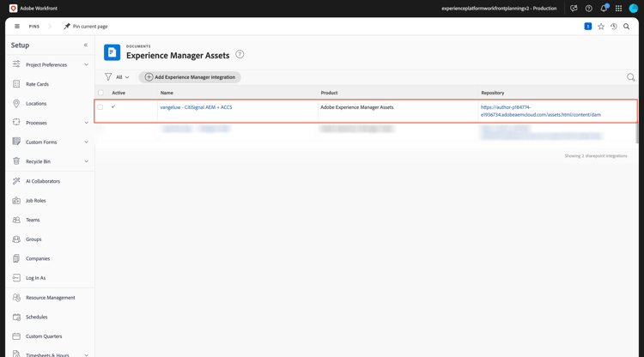Click the experienceplatformworkfrontplanningv2 environment name
Viewport: 644px width, 357px height.
(499, 9)
